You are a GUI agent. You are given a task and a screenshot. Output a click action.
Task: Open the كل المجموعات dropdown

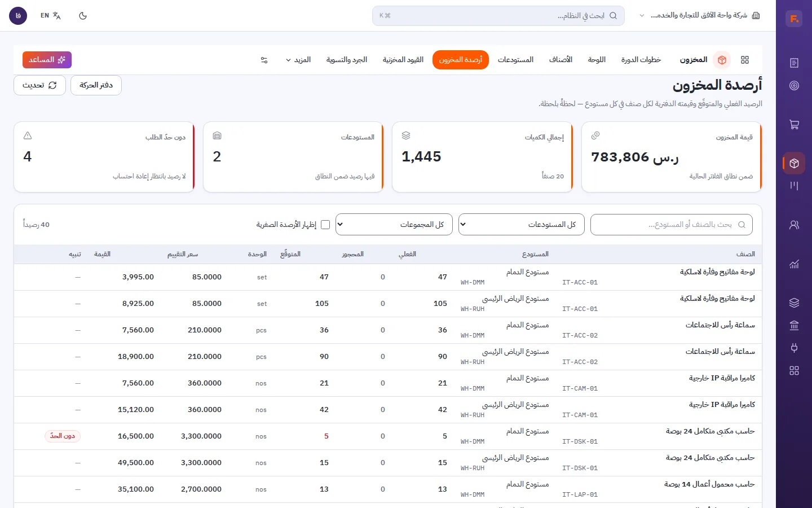pos(394,225)
